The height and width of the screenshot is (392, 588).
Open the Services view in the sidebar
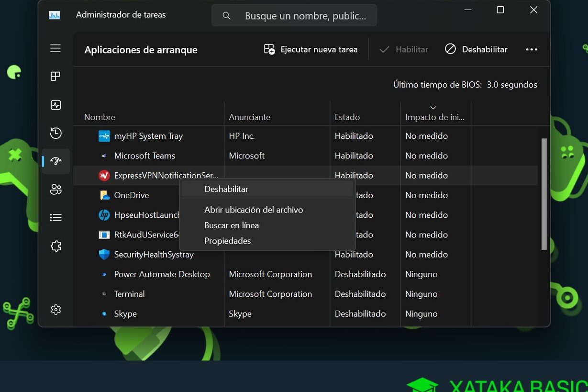[55, 246]
